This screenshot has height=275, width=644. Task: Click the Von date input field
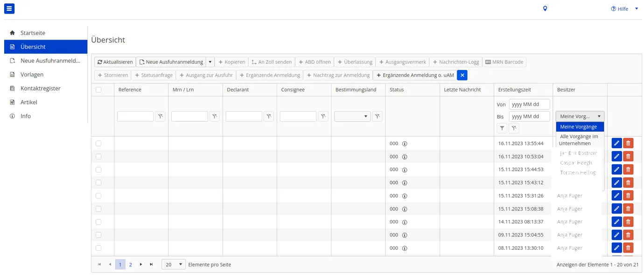(529, 104)
